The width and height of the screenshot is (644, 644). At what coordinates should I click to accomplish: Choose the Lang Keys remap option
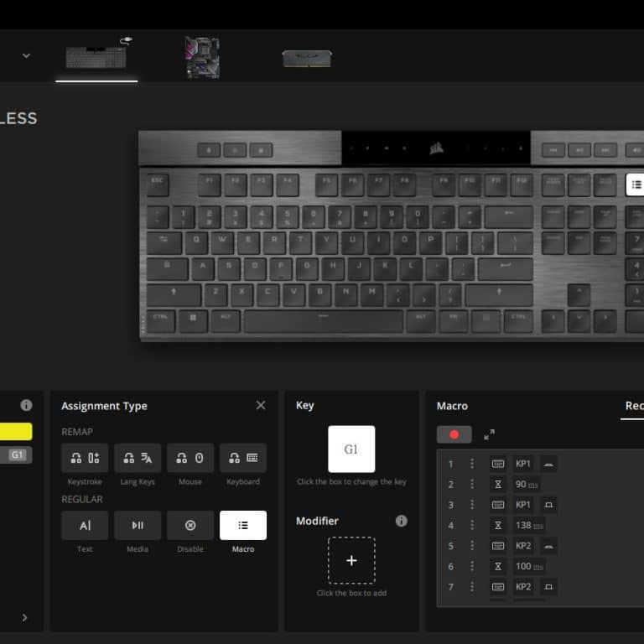[x=138, y=458]
